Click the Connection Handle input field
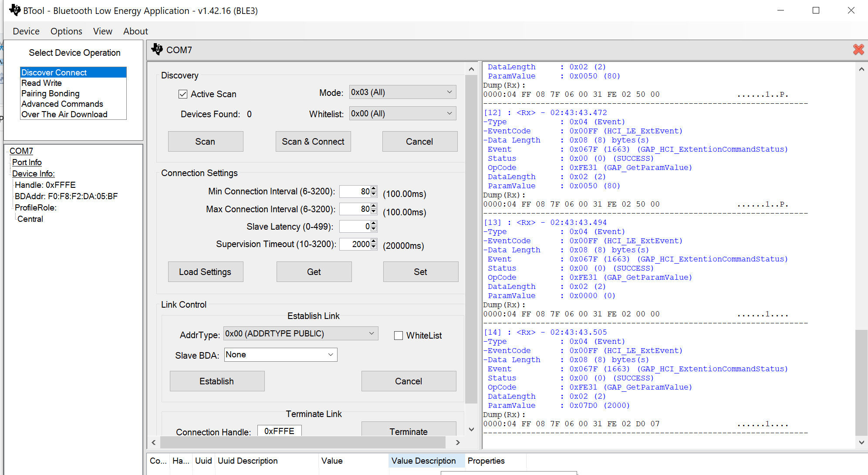 click(x=279, y=431)
